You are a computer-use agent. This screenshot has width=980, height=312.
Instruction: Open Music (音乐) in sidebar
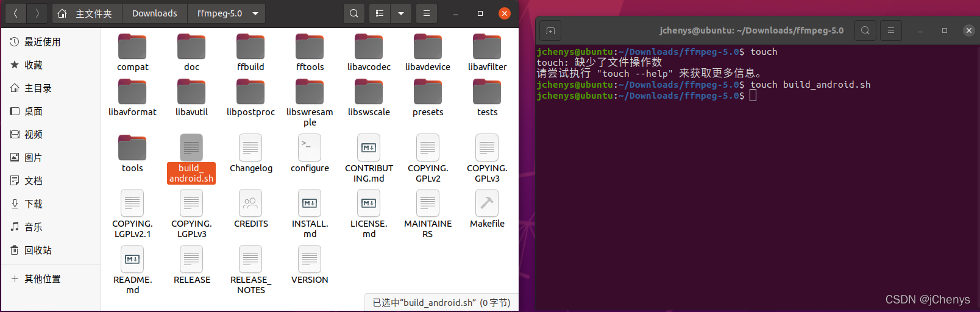pyautogui.click(x=51, y=227)
